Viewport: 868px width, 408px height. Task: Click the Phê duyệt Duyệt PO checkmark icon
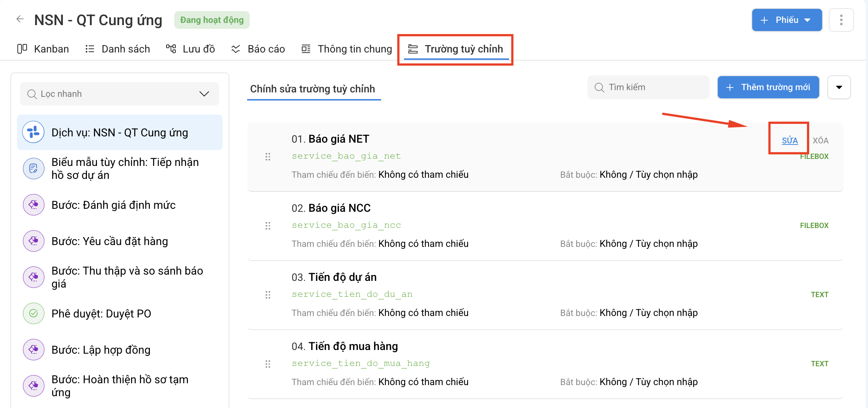pos(33,313)
